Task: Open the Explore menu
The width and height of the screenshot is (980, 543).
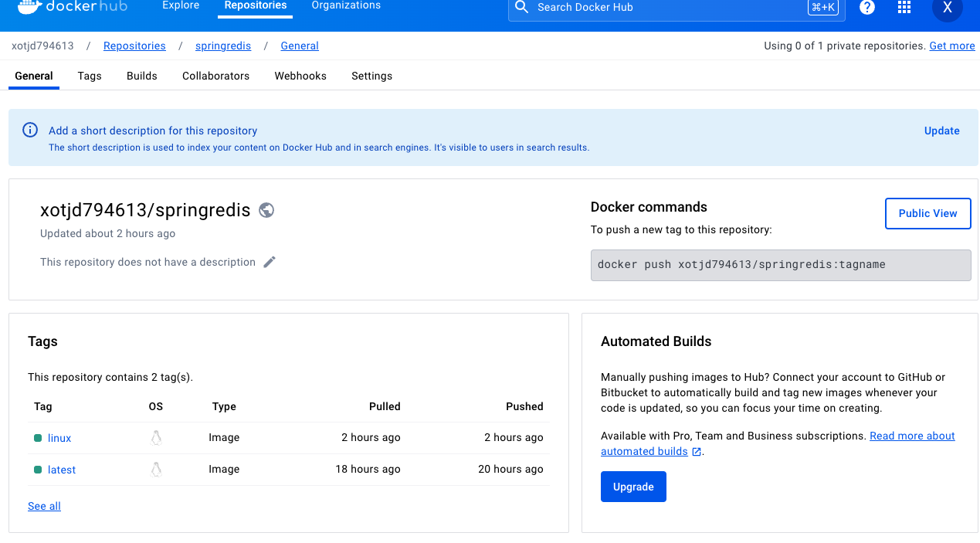Action: [x=181, y=5]
